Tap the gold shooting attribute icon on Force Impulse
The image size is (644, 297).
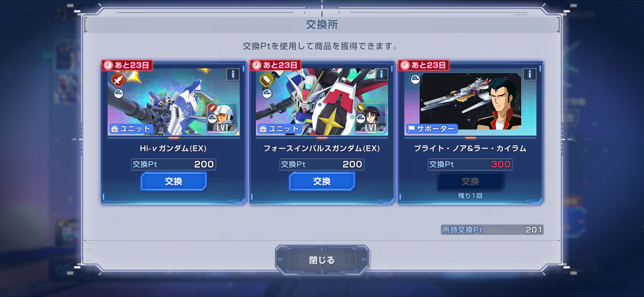[x=266, y=79]
